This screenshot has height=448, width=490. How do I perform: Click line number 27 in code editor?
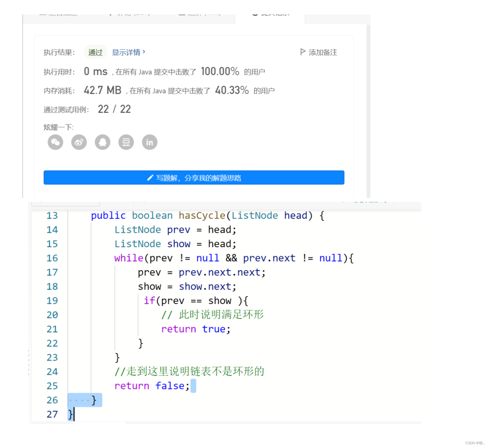coord(52,414)
